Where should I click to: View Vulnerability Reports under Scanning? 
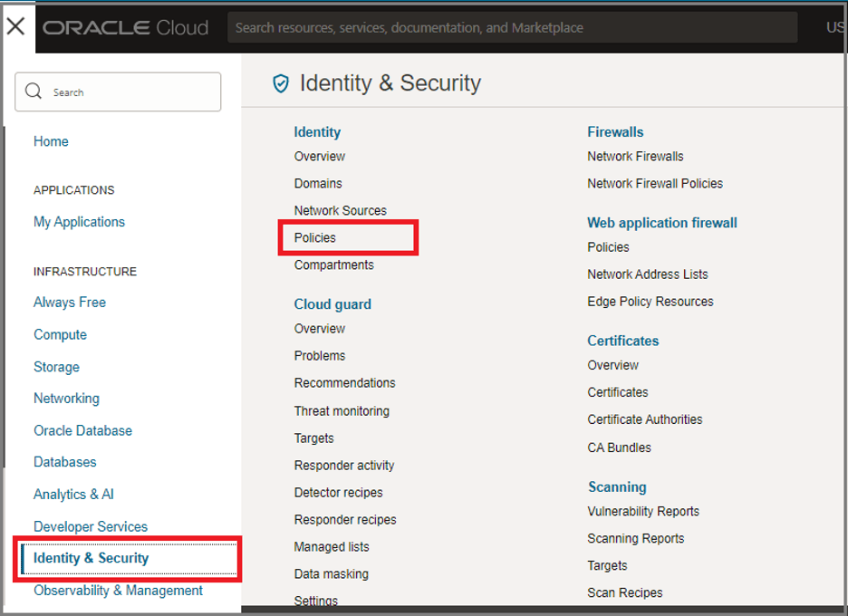pos(643,511)
